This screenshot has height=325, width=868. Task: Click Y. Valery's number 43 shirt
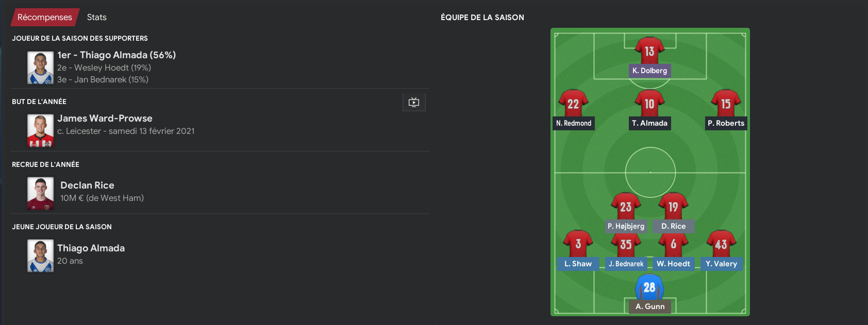pos(721,244)
